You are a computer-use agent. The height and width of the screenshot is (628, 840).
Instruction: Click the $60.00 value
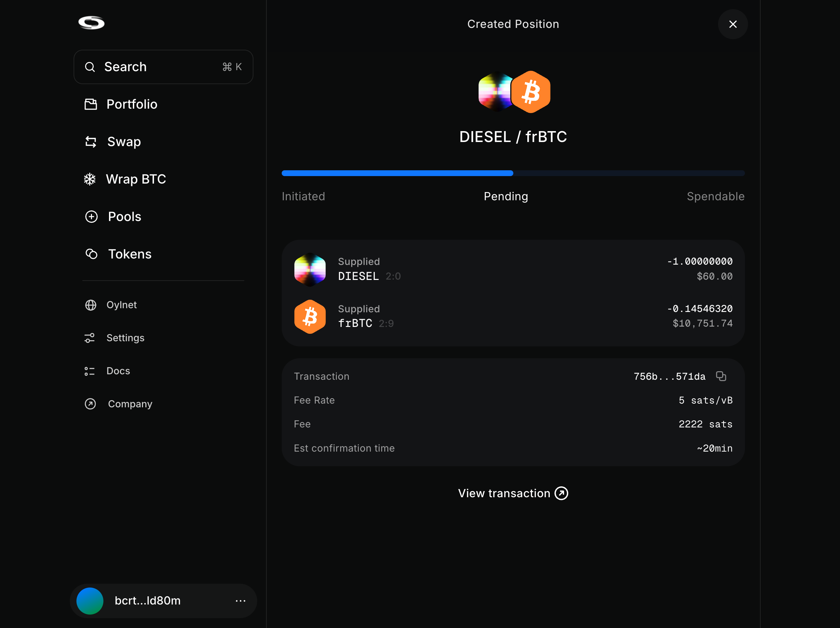click(x=715, y=277)
